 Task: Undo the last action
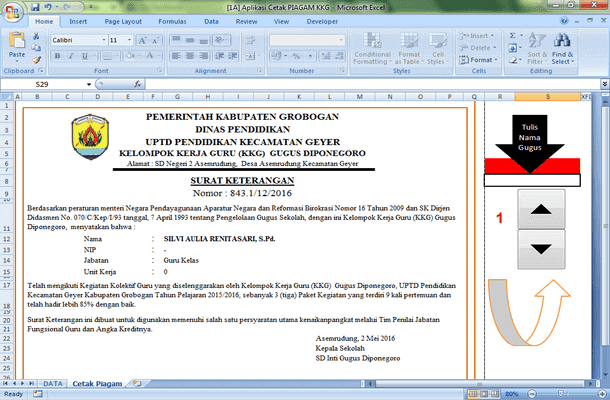tap(48, 7)
